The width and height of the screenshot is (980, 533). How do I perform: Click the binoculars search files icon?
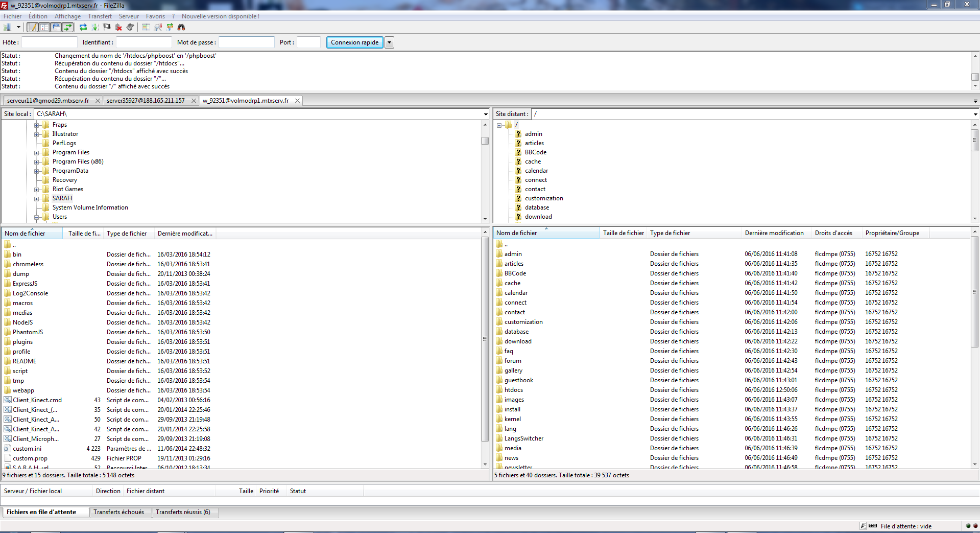tap(181, 27)
